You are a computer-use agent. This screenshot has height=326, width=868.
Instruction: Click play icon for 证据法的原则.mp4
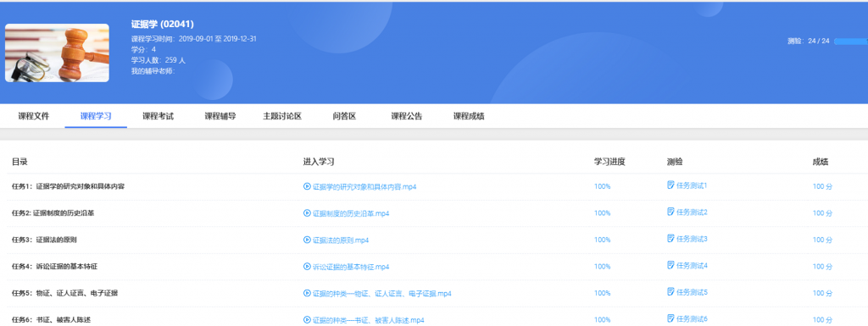click(x=307, y=240)
